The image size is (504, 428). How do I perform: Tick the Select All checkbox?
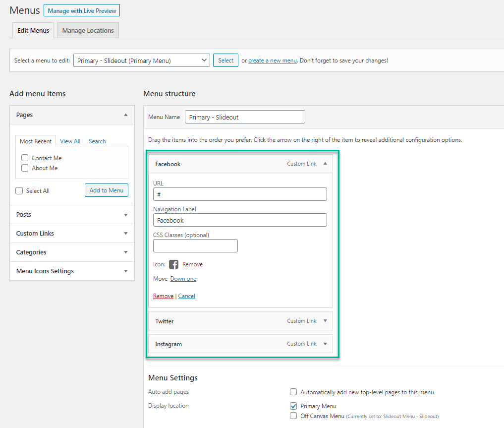19,190
